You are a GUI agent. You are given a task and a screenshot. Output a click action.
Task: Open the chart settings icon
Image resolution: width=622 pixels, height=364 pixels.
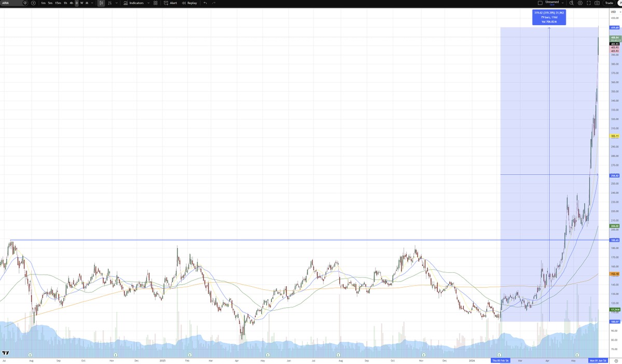[x=580, y=3]
